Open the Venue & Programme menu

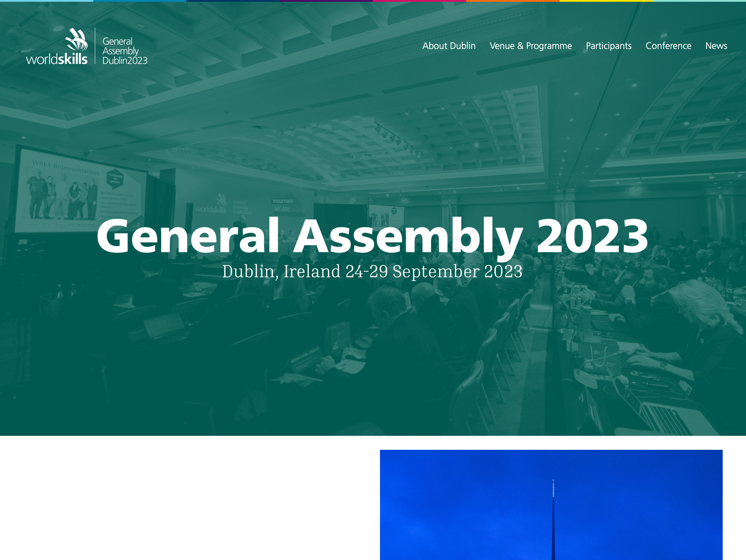[531, 46]
